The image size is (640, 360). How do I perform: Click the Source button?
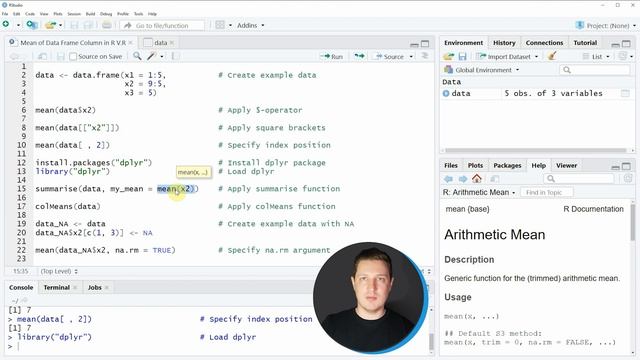(389, 56)
